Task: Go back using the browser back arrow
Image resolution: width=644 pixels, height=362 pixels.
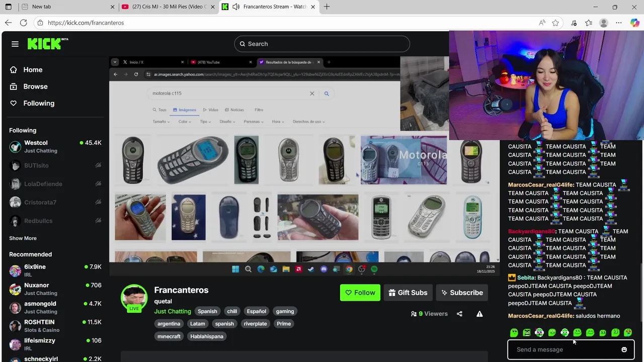Action: (x=8, y=23)
